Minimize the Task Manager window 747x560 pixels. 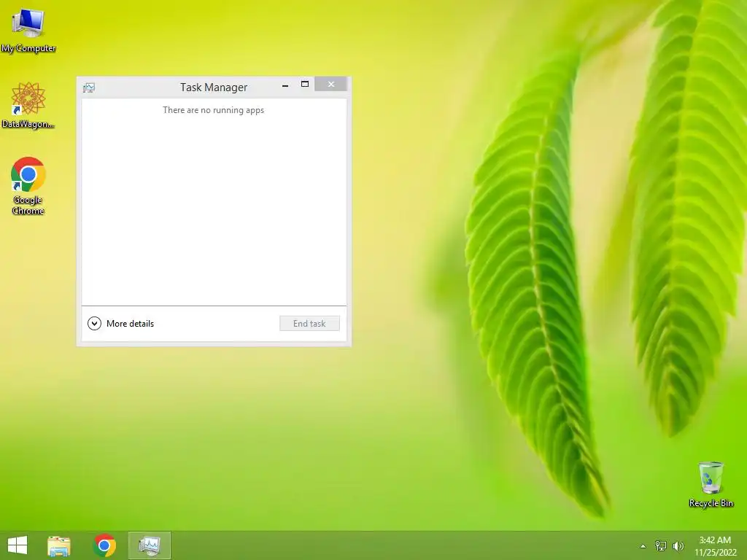click(285, 85)
